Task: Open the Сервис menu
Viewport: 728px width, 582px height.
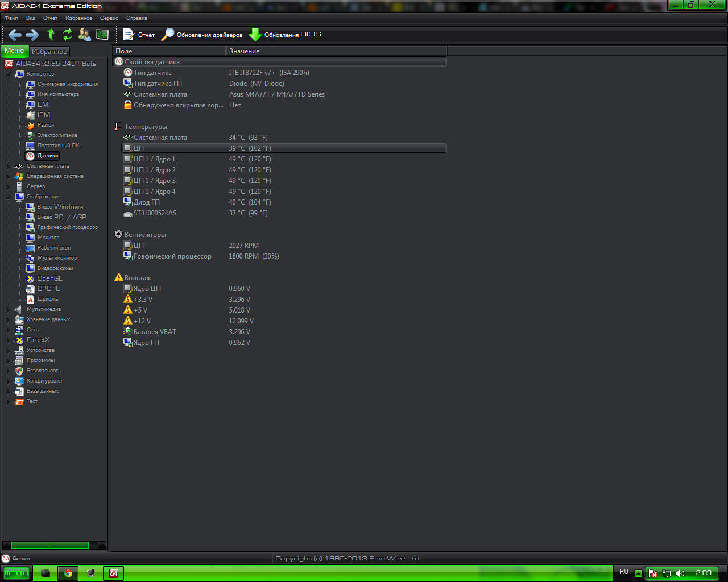Action: [109, 18]
